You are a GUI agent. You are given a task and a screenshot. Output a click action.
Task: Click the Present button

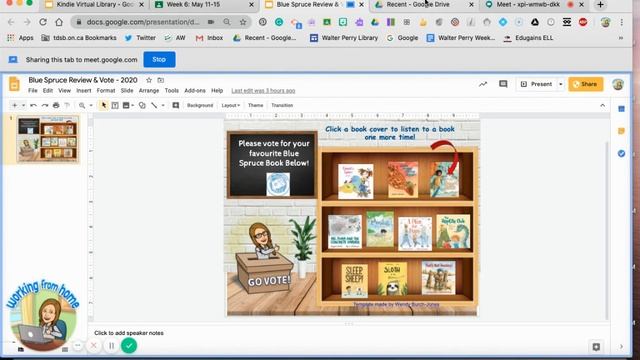(537, 84)
